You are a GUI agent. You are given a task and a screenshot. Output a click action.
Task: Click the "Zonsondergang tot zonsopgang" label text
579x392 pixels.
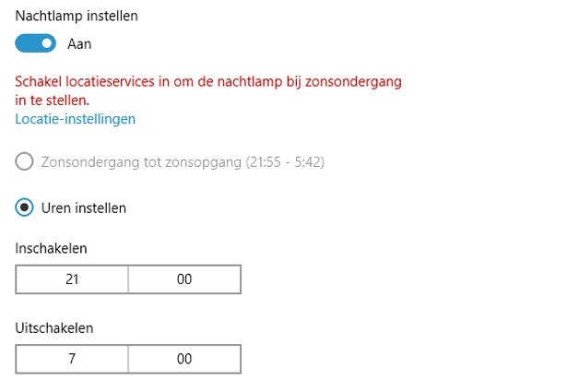pyautogui.click(x=141, y=162)
